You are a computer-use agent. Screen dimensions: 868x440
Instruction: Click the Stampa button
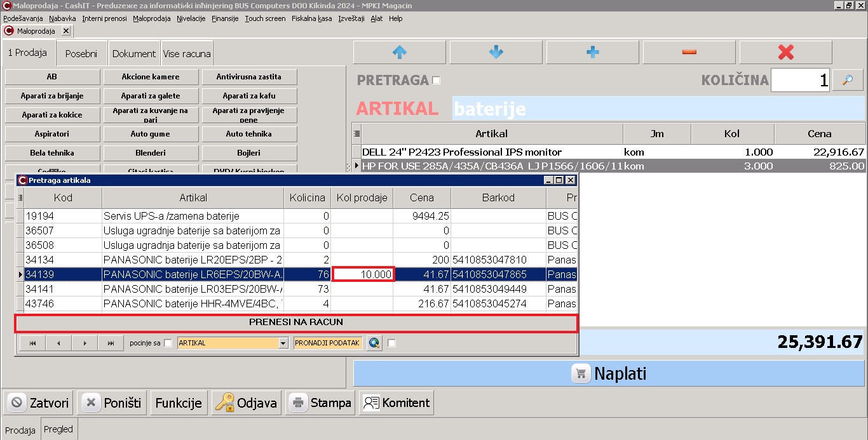point(320,403)
